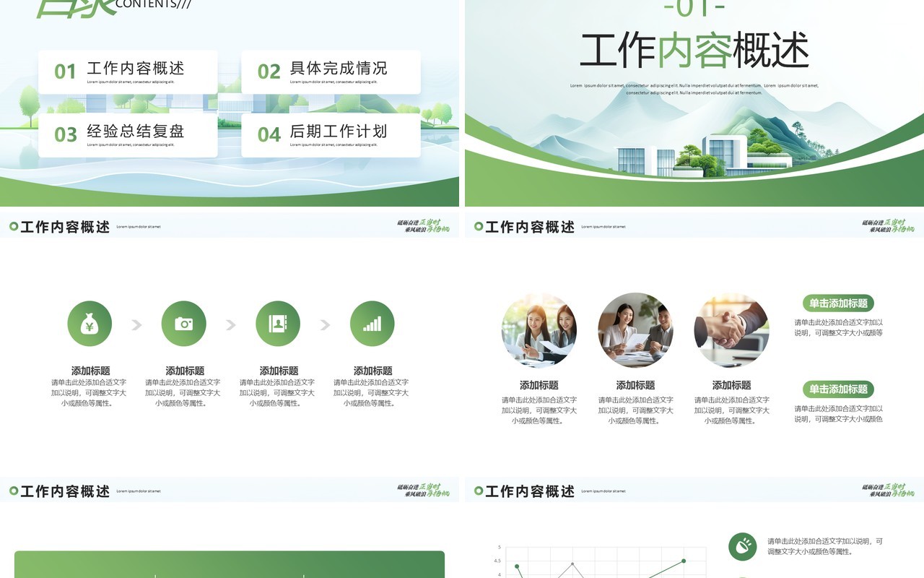Select the handshake photo circle

tap(731, 330)
